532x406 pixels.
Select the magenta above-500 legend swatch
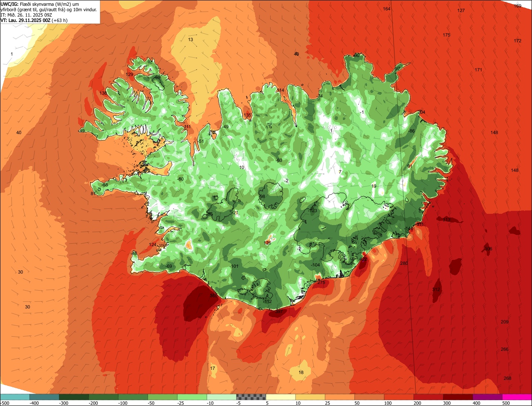point(517,397)
